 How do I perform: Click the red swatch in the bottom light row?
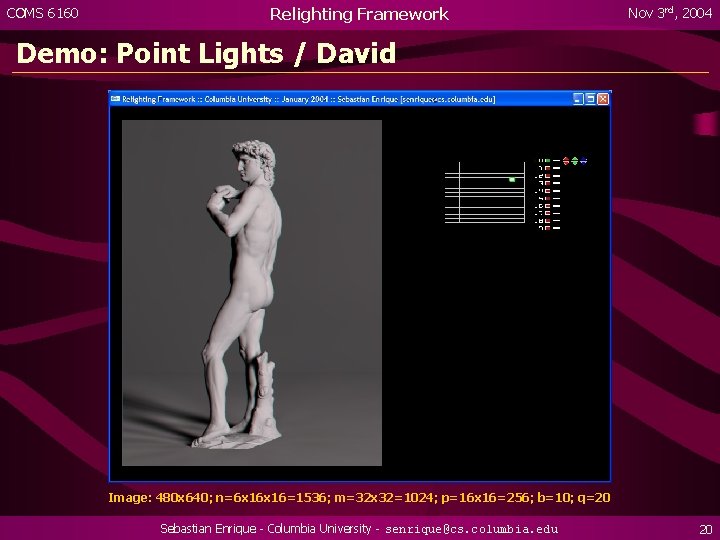(547, 228)
